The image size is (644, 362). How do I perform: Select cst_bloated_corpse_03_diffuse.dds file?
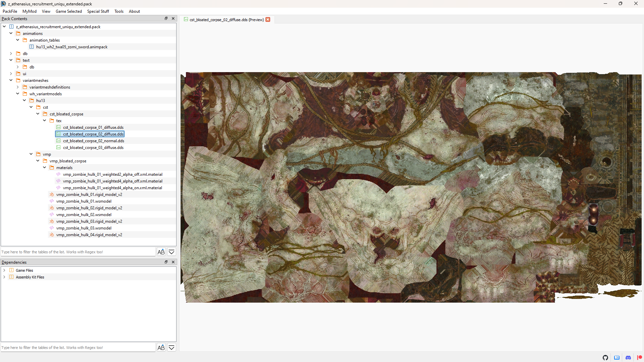click(93, 148)
